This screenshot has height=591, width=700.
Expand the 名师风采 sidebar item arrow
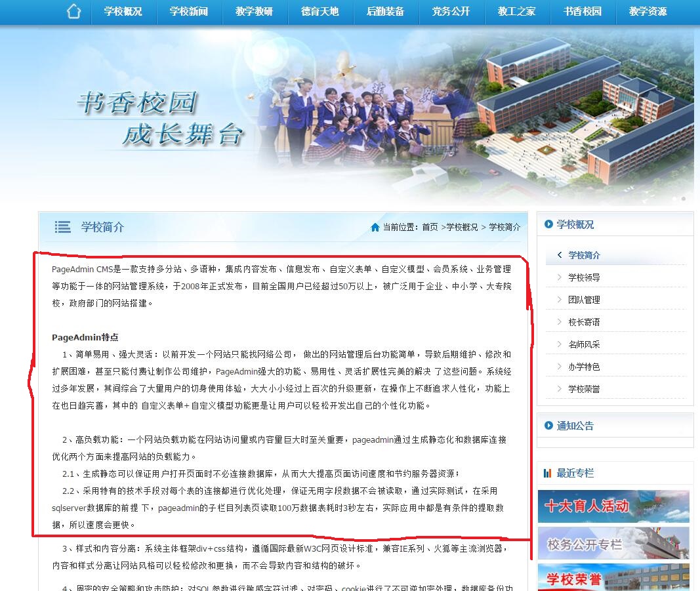pyautogui.click(x=560, y=344)
